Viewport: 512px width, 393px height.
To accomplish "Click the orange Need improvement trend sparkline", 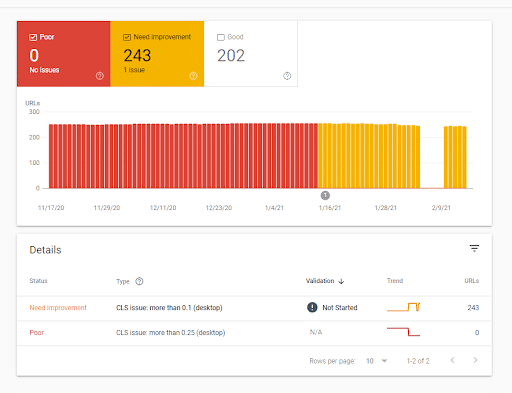I will click(x=403, y=307).
